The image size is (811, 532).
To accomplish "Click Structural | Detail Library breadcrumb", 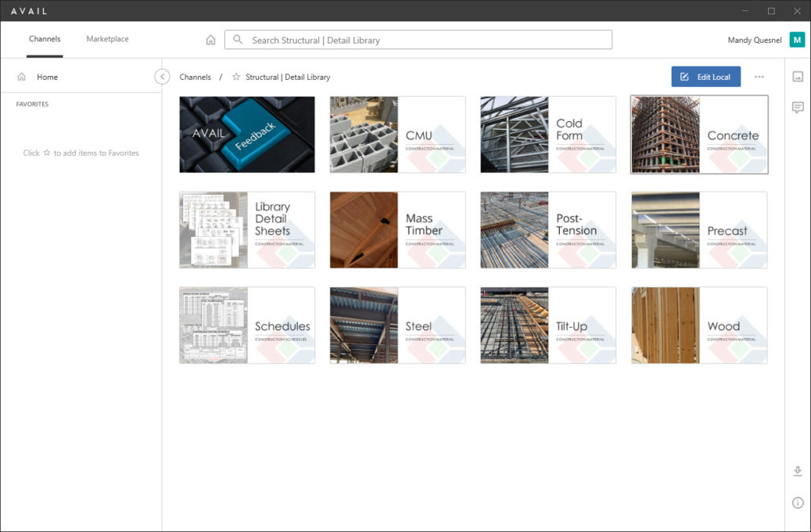I will 287,77.
